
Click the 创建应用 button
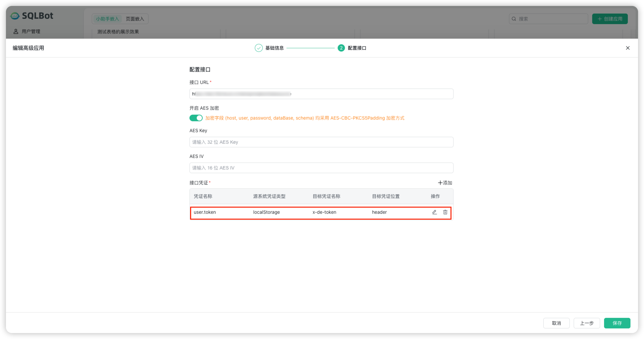[x=610, y=19]
